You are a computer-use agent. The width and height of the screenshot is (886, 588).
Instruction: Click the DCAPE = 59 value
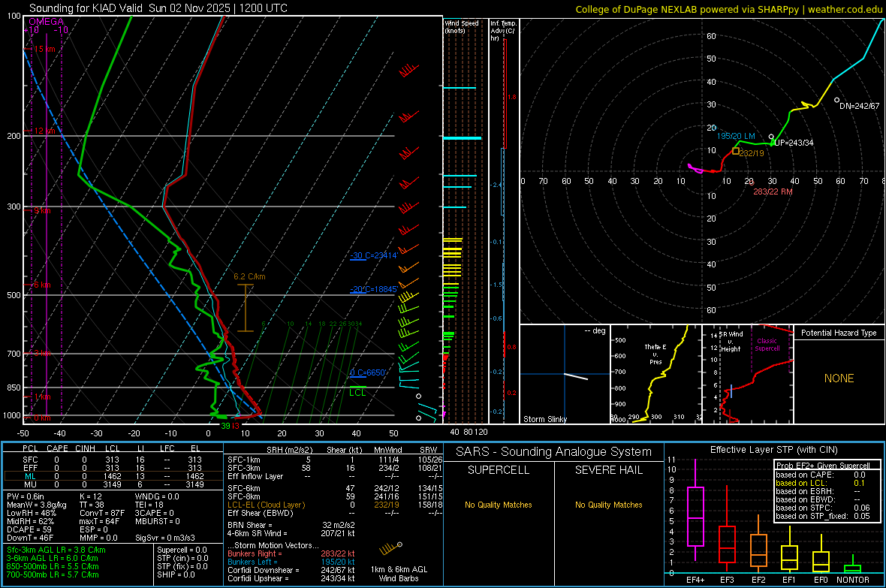(29, 529)
